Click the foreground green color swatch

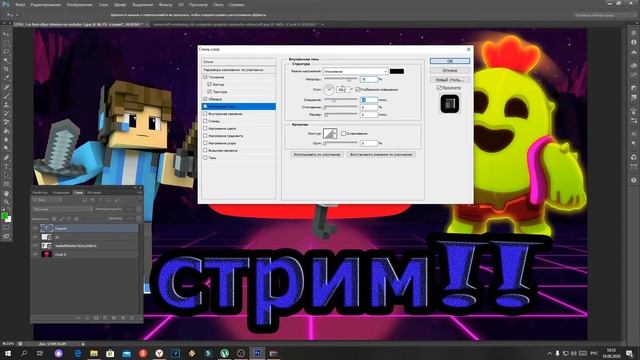(4, 216)
